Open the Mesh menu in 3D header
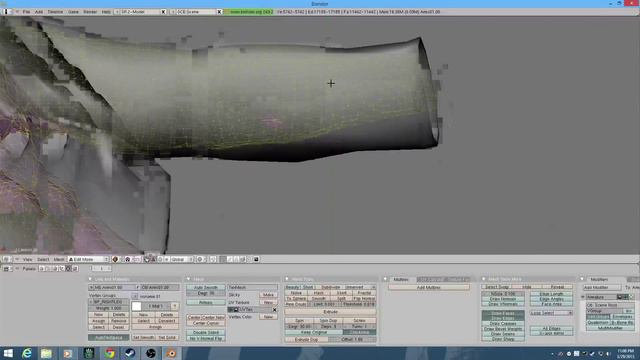The height and width of the screenshot is (360, 640). click(x=59, y=259)
